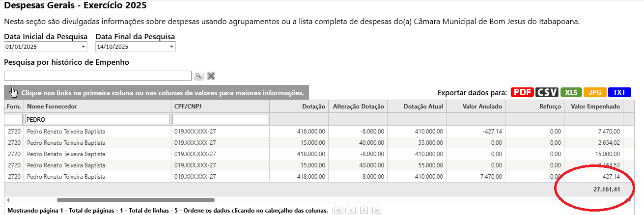The height and width of the screenshot is (215, 644).
Task: Click the CPF/CNPJ column filter box
Action: pyautogui.click(x=220, y=119)
